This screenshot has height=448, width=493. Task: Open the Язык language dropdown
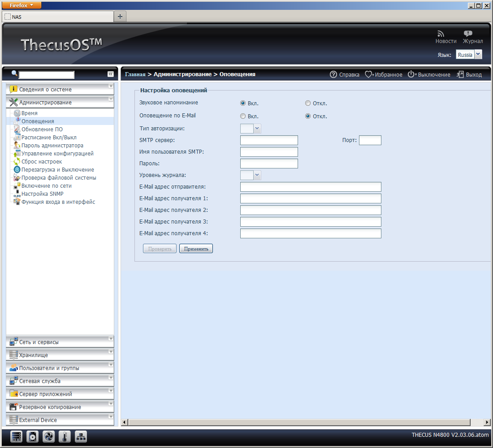tap(478, 54)
